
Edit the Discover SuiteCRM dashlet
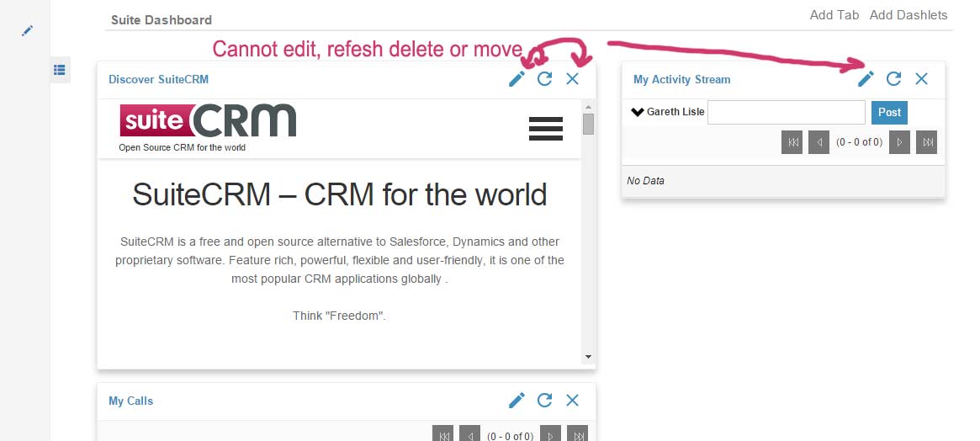(x=516, y=79)
